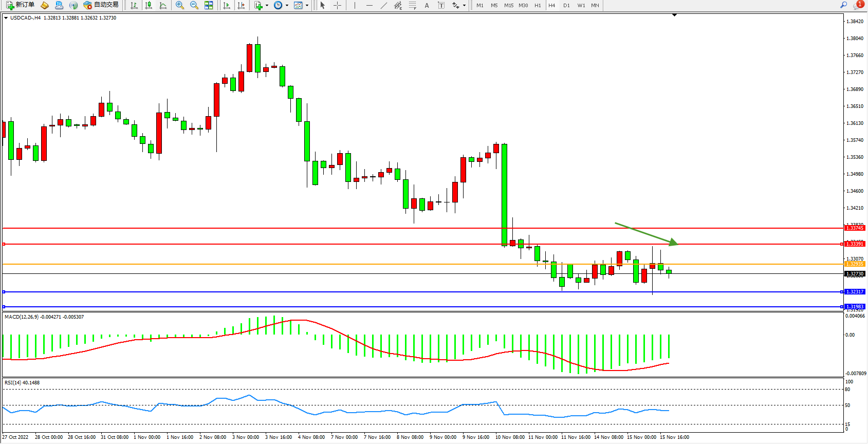Open the indicators list dropdown arrow

point(267,6)
